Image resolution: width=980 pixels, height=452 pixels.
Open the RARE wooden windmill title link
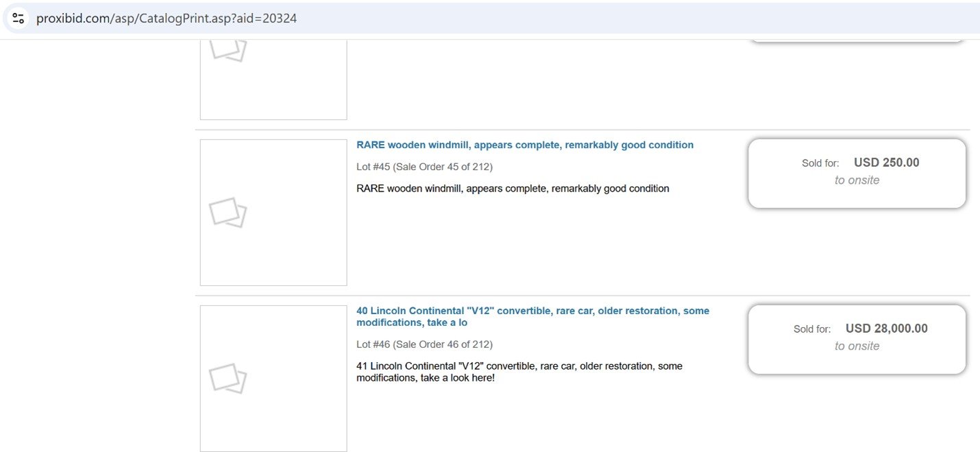tap(524, 145)
